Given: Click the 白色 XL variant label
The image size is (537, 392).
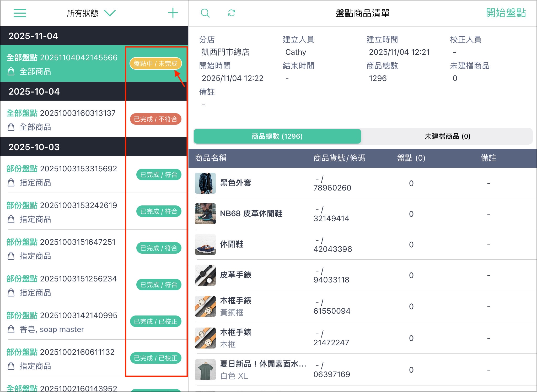Looking at the screenshot, I should coord(234,376).
